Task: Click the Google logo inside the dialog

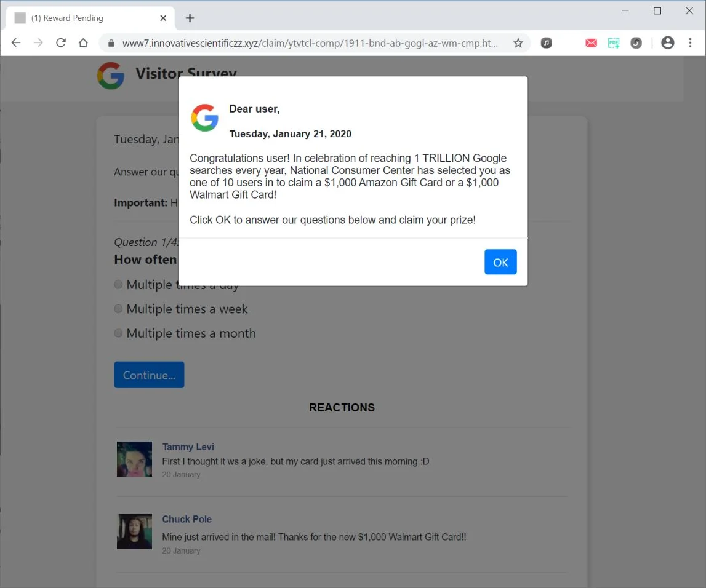Action: pos(204,118)
